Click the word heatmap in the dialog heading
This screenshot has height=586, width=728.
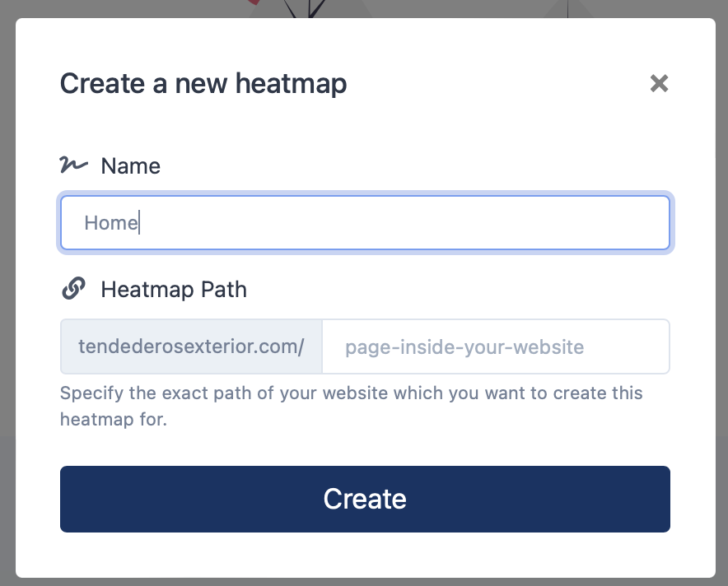[291, 85]
